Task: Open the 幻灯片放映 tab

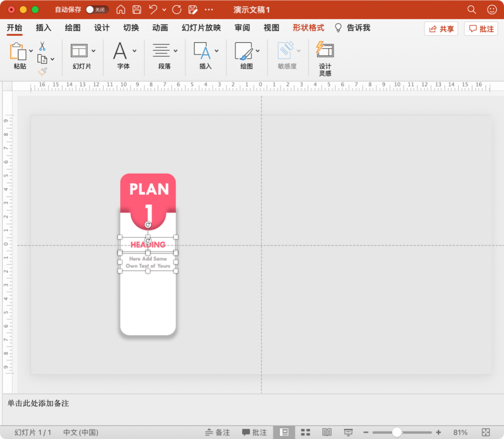Action: tap(201, 28)
